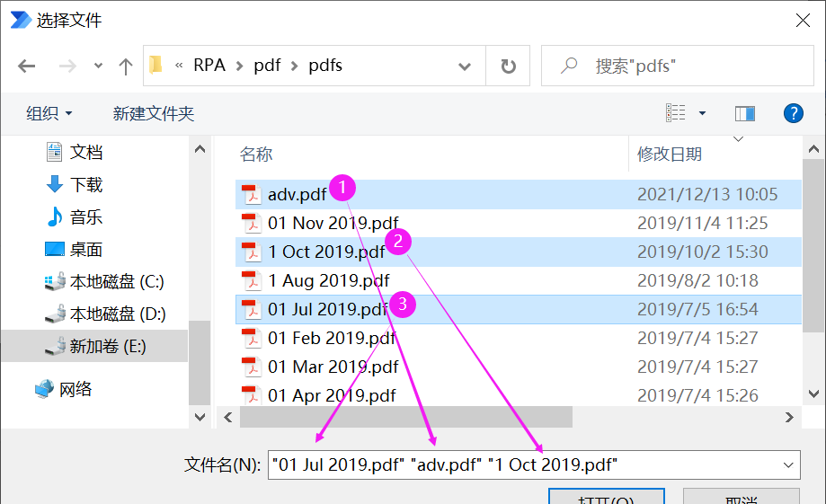The image size is (826, 504).
Task: Open view options dropdown arrow
Action: click(702, 113)
